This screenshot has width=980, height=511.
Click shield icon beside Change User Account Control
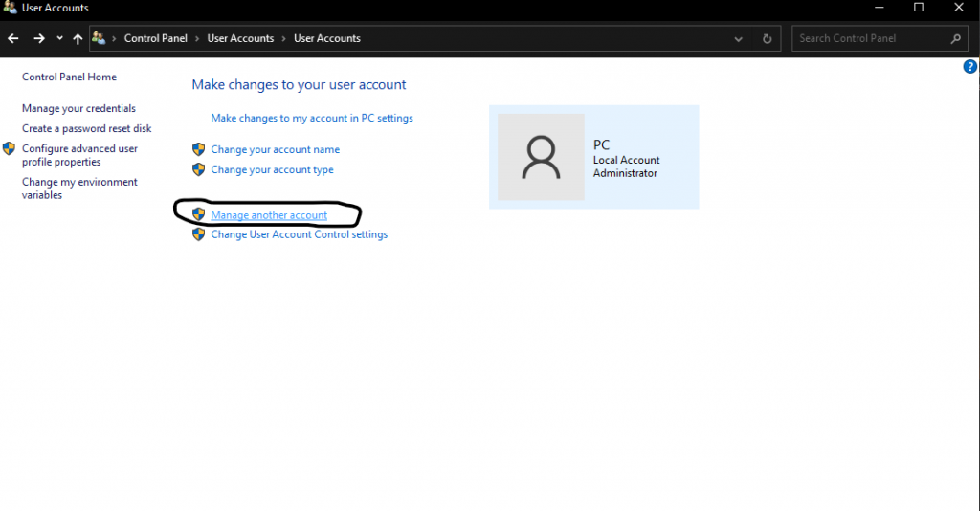click(x=199, y=234)
